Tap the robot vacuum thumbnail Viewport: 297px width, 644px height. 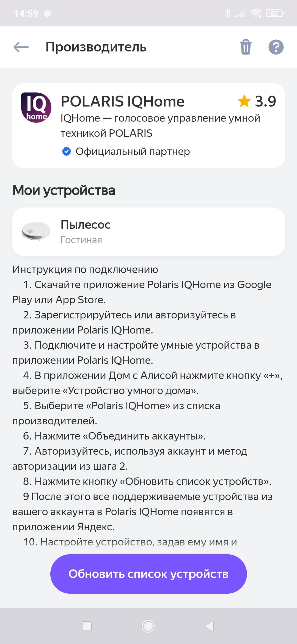click(x=36, y=231)
